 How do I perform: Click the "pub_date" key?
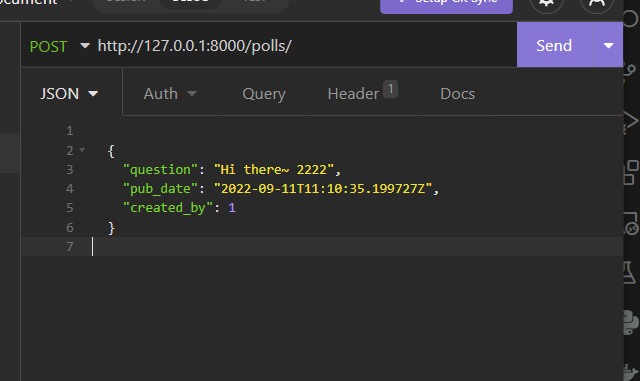160,189
